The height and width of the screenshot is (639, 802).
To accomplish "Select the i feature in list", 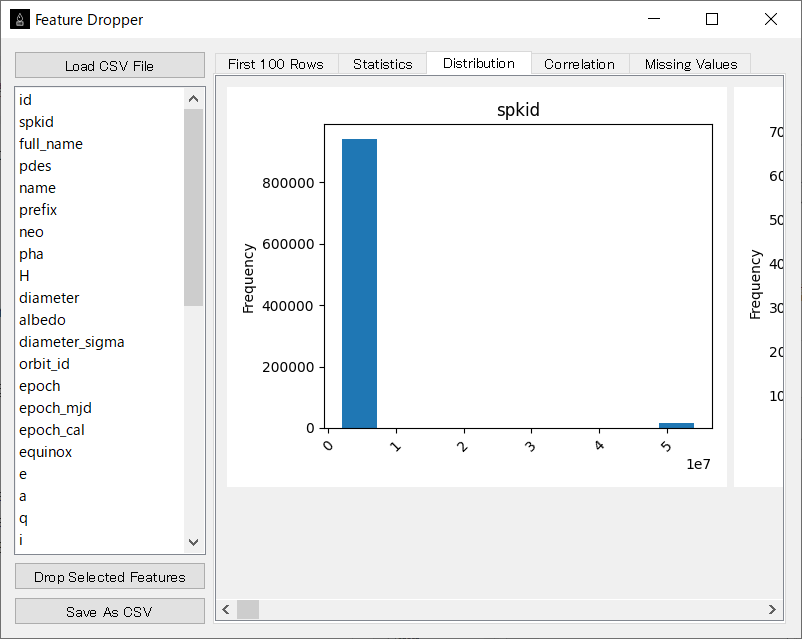I will click(x=100, y=540).
